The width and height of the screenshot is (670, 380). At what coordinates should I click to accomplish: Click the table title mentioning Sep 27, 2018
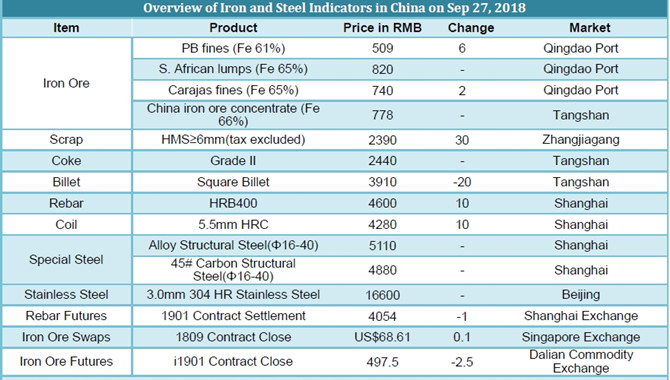coord(335,8)
